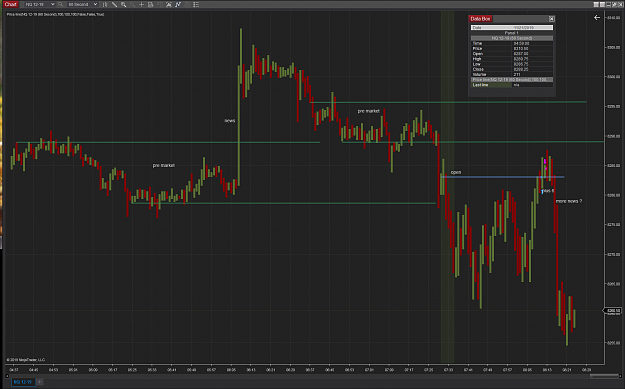Click the Data Box title label

pyautogui.click(x=480, y=19)
